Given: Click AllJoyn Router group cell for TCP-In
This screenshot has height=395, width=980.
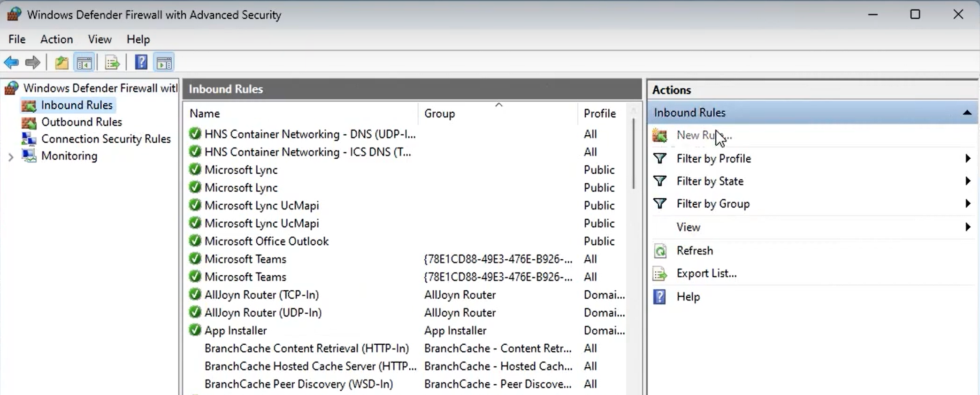Looking at the screenshot, I should click(460, 294).
